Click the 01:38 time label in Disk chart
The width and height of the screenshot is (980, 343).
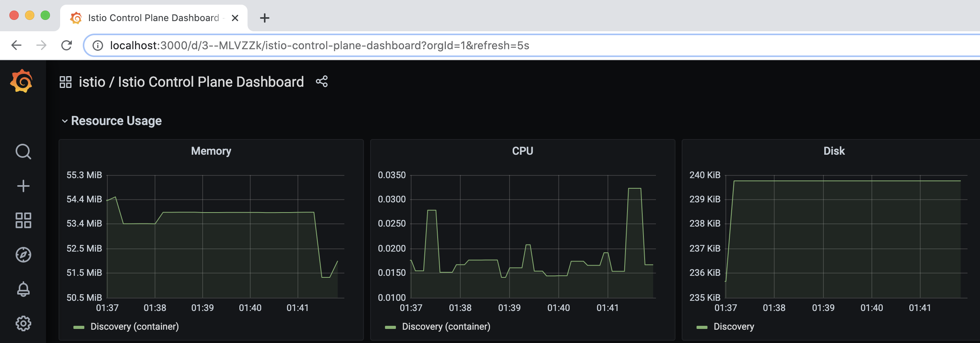pyautogui.click(x=774, y=308)
